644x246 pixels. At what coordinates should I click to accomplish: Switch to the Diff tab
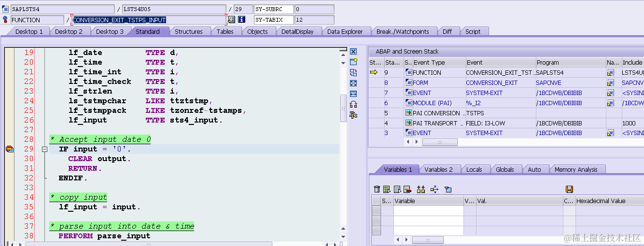click(x=447, y=31)
